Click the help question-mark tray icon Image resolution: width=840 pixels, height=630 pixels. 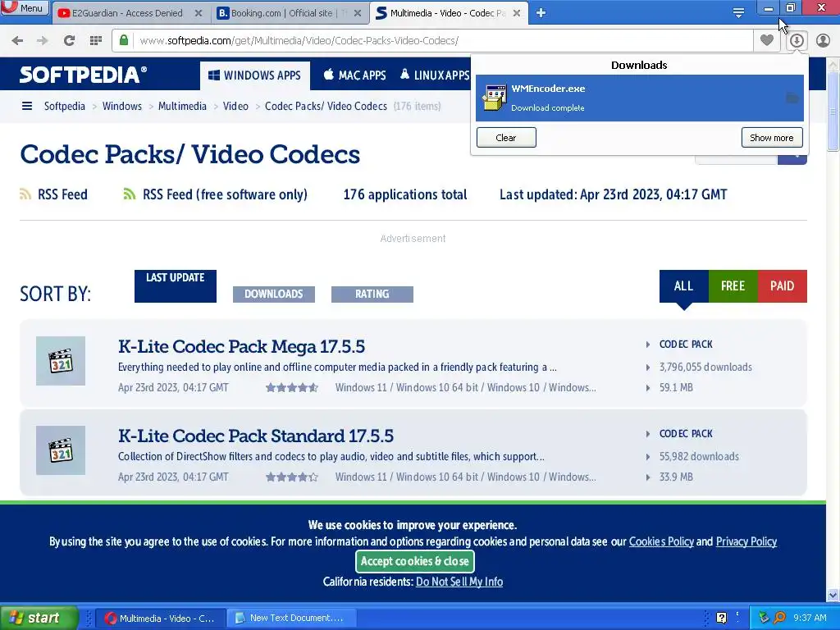click(722, 619)
